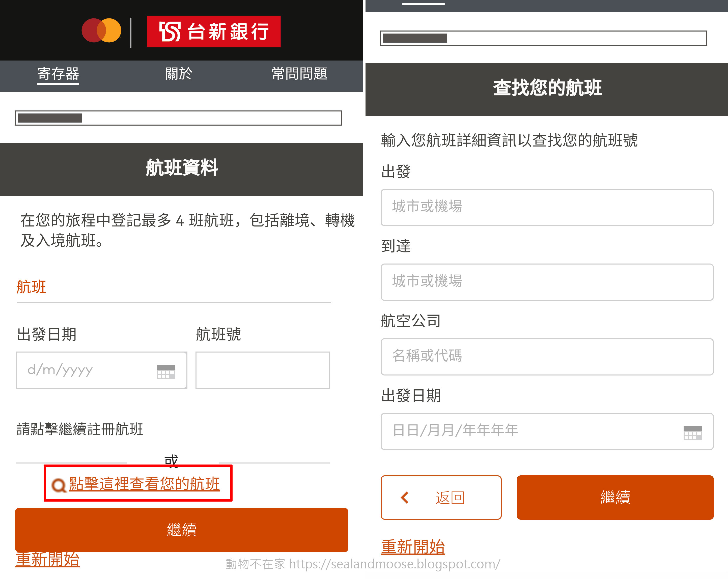Click the Mastercard logo icon
Screen dimensions: 728x579
point(101,30)
